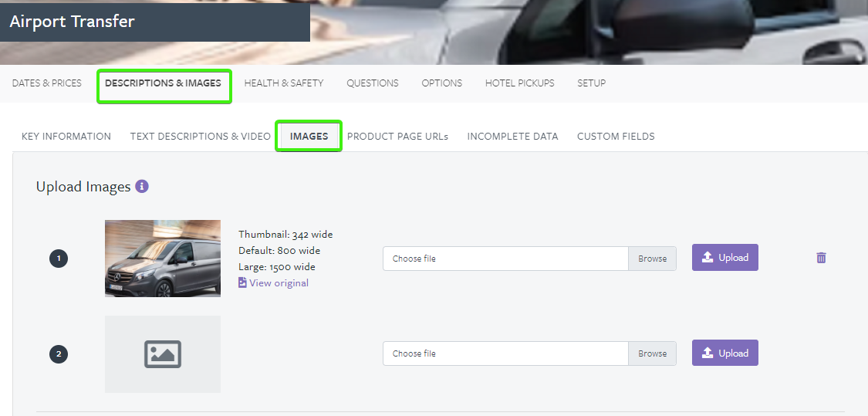868x416 pixels.
Task: Delete image 1 with the trash icon
Action: coord(821,258)
